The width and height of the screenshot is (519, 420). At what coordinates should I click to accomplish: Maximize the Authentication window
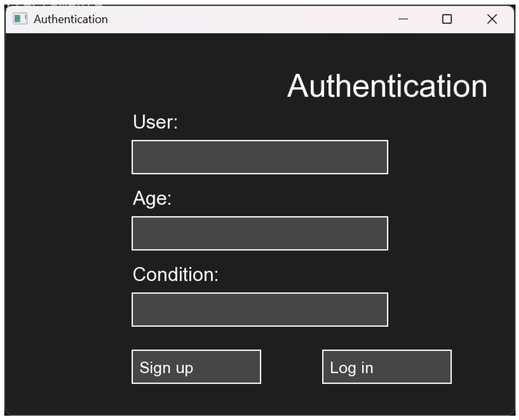pos(447,19)
